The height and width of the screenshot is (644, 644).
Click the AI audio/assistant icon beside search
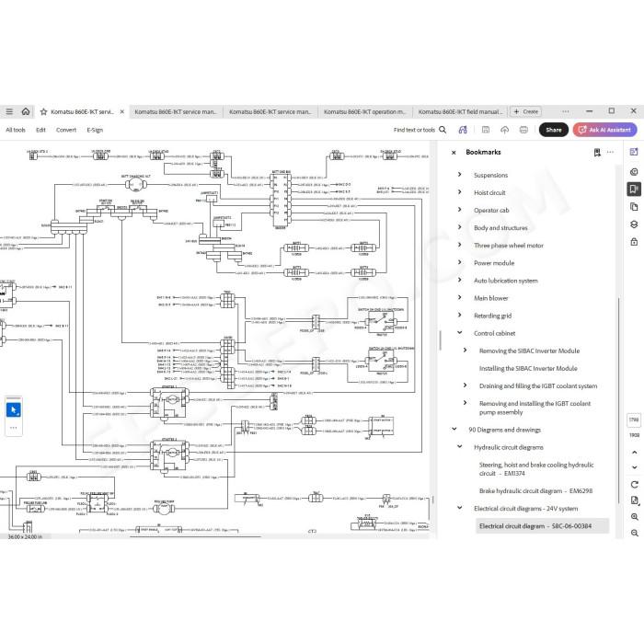[463, 130]
